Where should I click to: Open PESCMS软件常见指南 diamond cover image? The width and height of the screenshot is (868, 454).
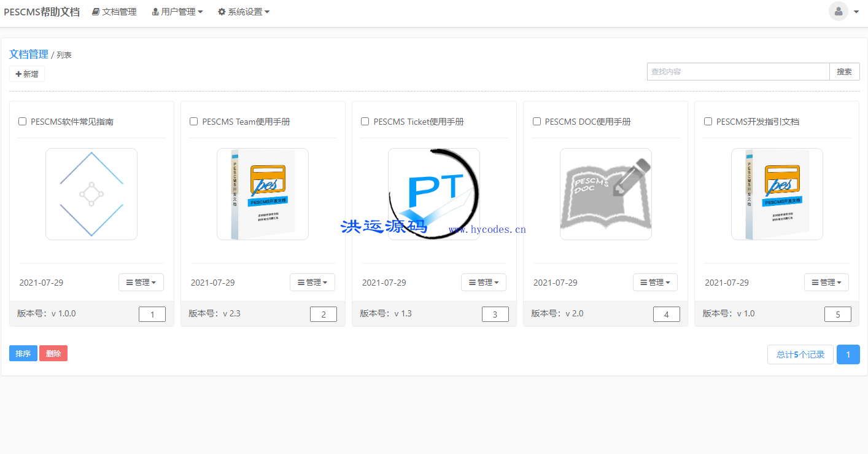click(91, 194)
